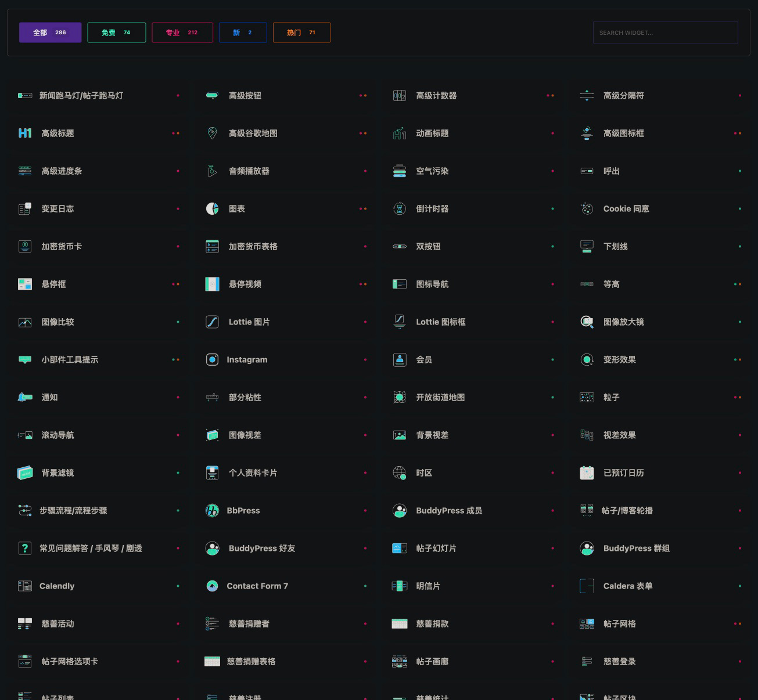Select the 双按钮 widget label

tap(428, 246)
